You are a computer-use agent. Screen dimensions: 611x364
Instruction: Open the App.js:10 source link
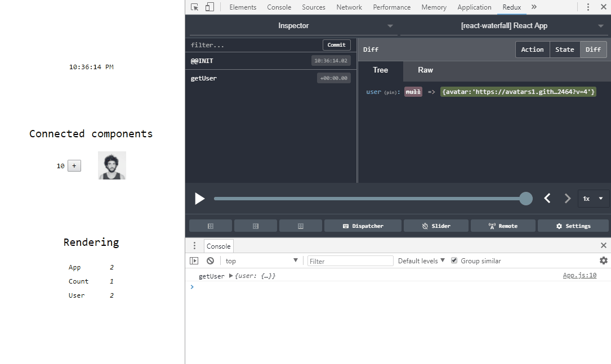pos(579,275)
